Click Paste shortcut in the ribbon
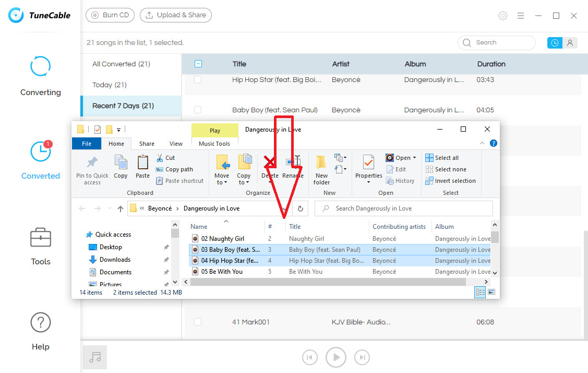This screenshot has width=588, height=373. 179,181
